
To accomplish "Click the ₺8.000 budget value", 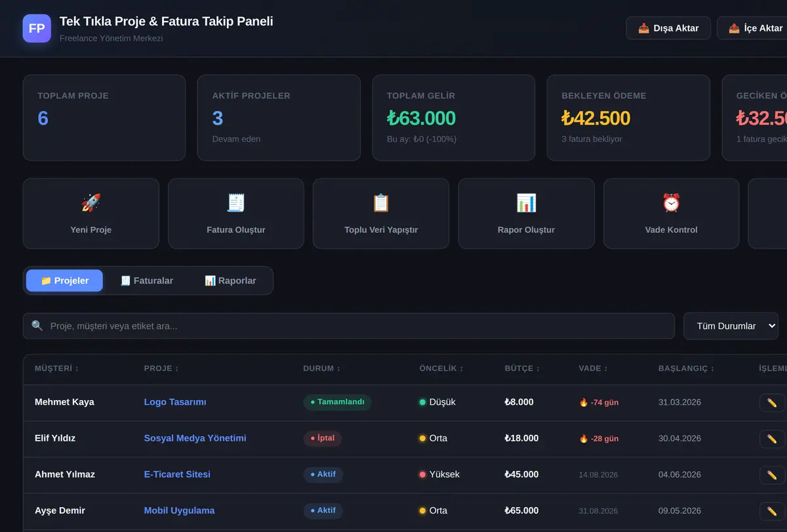I will click(x=519, y=402).
